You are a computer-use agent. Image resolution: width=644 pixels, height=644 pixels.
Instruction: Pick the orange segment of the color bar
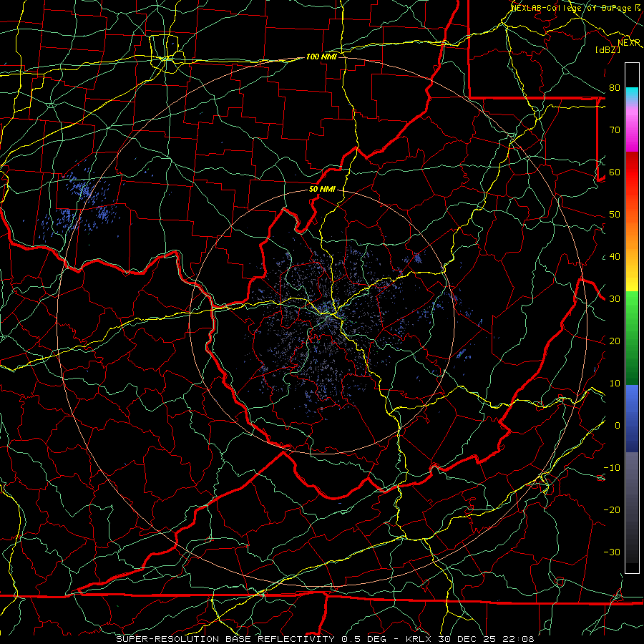(x=632, y=238)
